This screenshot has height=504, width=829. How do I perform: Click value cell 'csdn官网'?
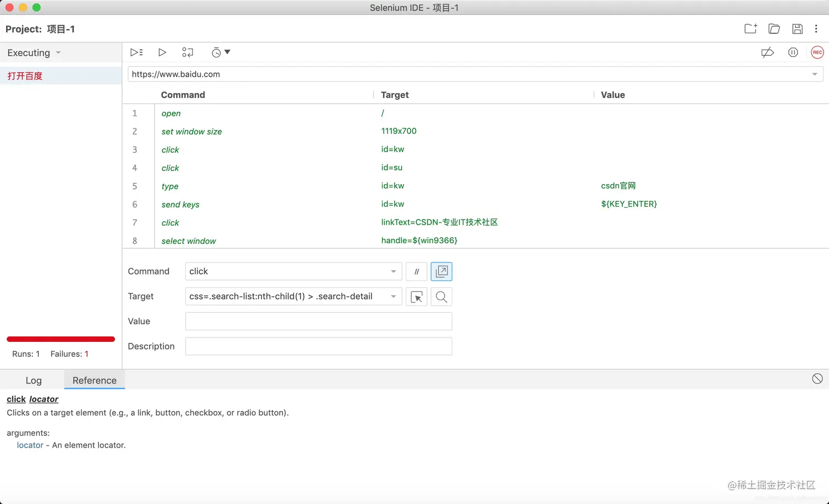coord(618,186)
